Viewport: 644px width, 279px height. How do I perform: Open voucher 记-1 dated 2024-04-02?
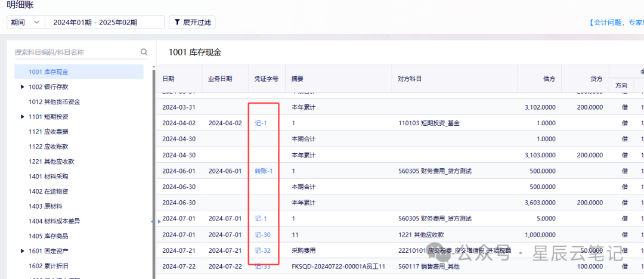(x=261, y=123)
